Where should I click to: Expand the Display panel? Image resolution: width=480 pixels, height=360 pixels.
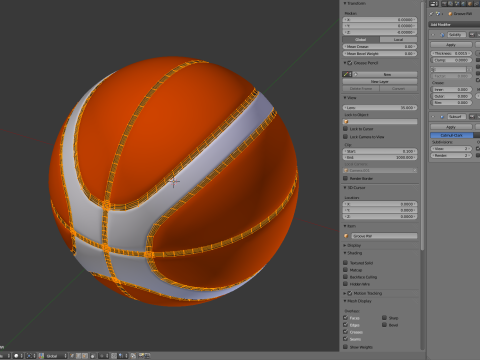(345, 245)
